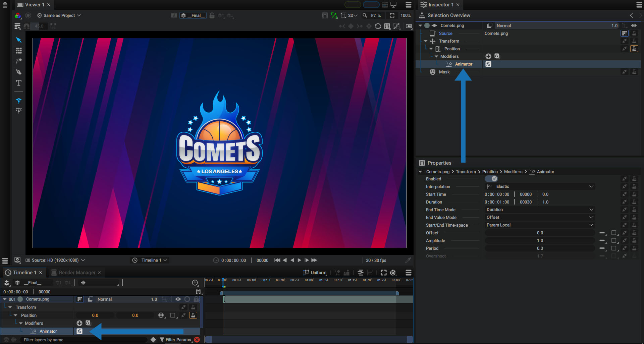Click Position animate flask icon in Timeline

tap(193, 315)
